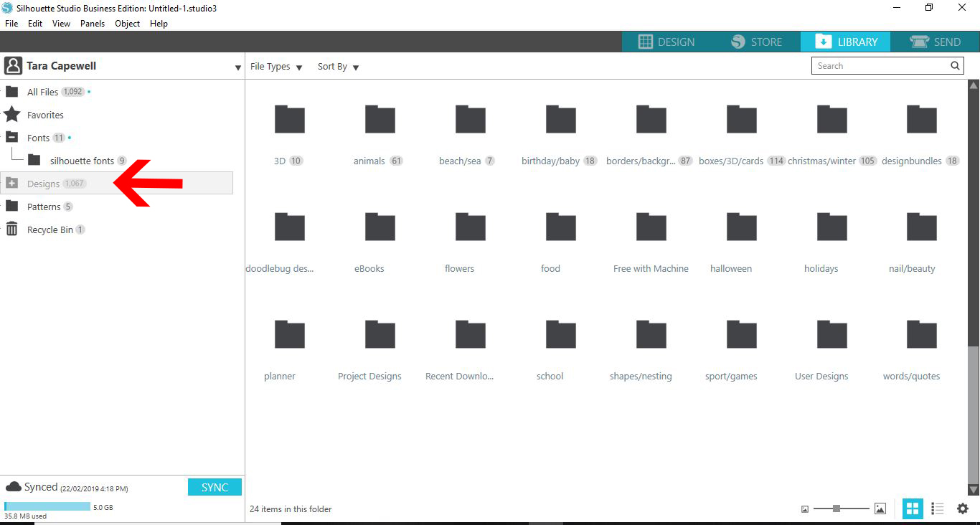
Task: Switch to the SEND tab
Action: click(x=936, y=42)
